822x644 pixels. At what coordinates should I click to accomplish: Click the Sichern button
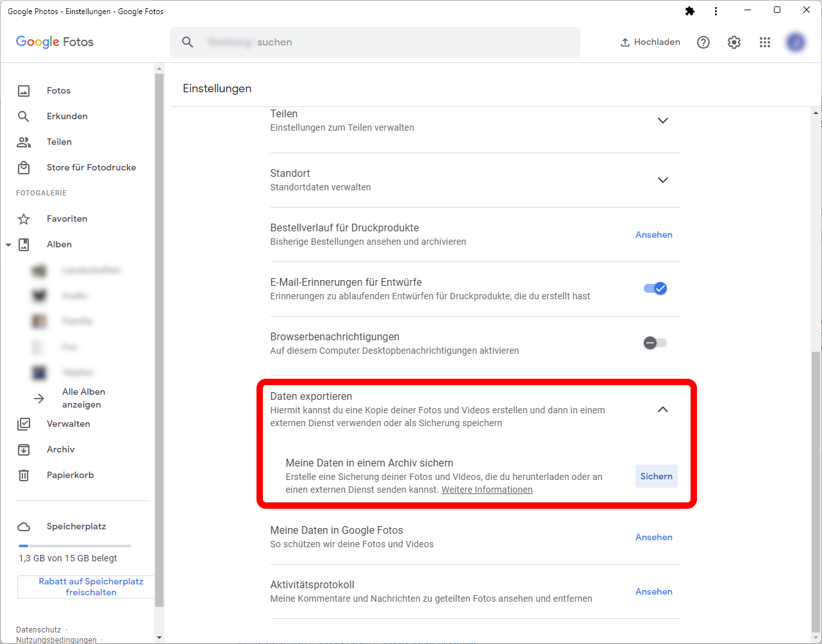point(656,476)
